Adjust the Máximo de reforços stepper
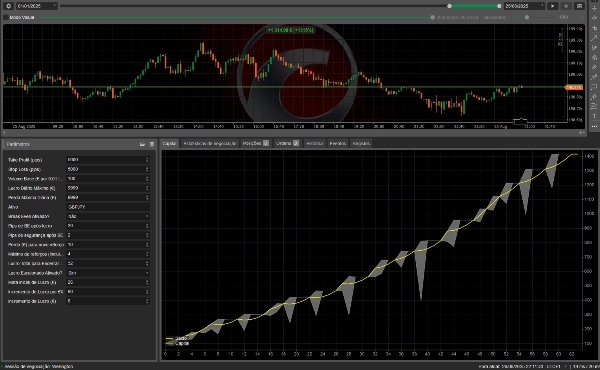600x370 pixels. click(x=147, y=254)
